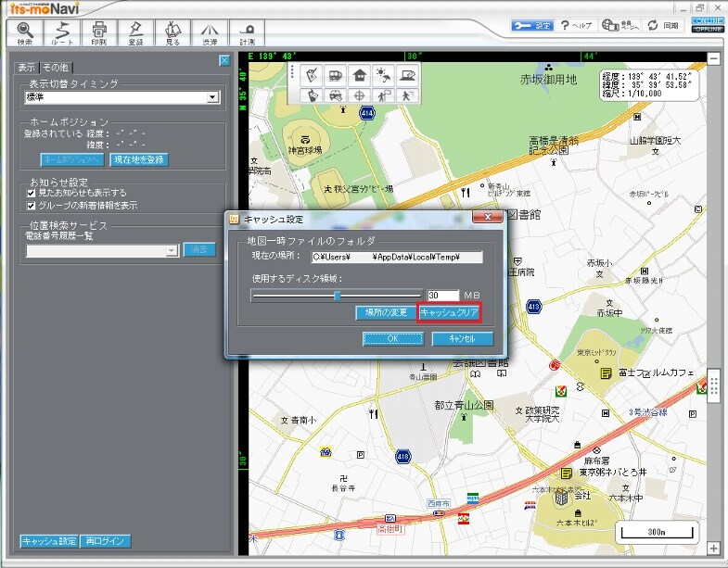Click the disk space slider handle
This screenshot has width=728, height=568.
point(338,296)
